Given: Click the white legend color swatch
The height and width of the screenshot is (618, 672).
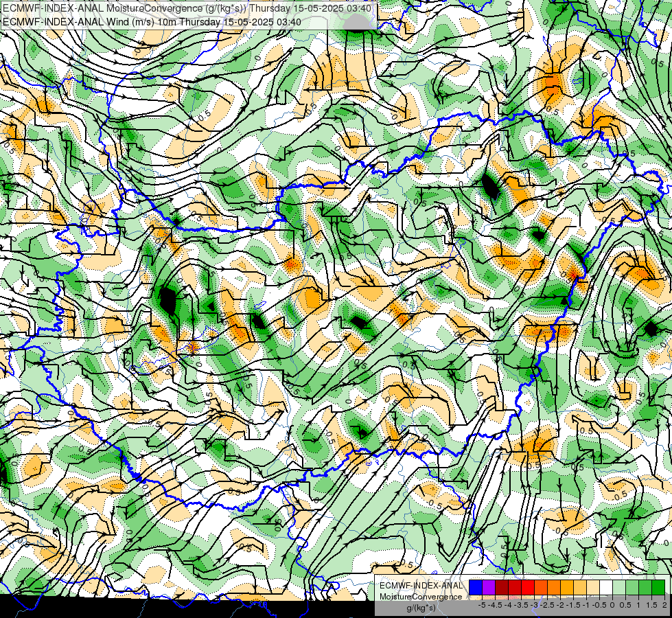Looking at the screenshot, I should (606, 587).
